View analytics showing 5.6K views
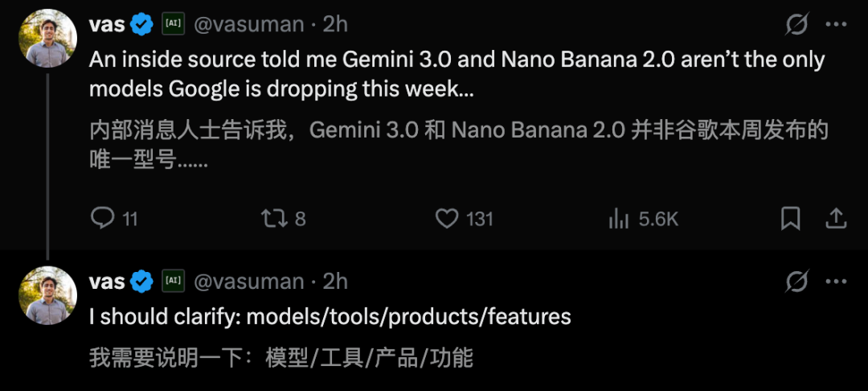 pyautogui.click(x=619, y=218)
